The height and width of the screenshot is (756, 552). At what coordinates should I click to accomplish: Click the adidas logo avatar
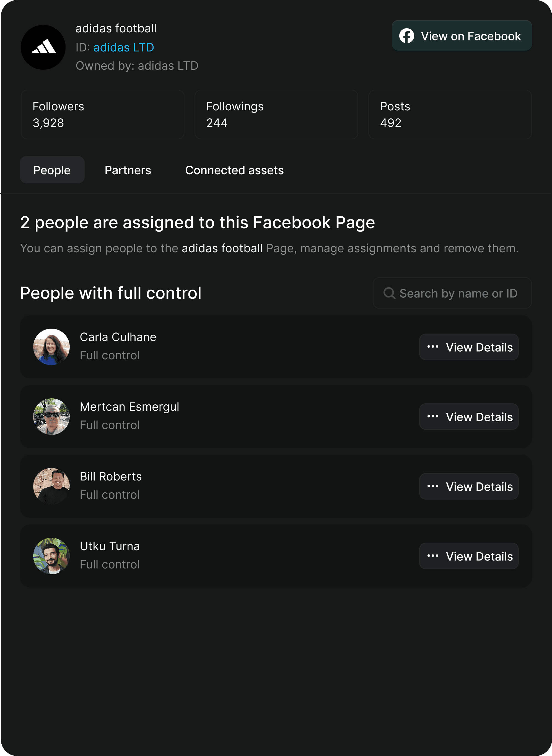point(43,47)
